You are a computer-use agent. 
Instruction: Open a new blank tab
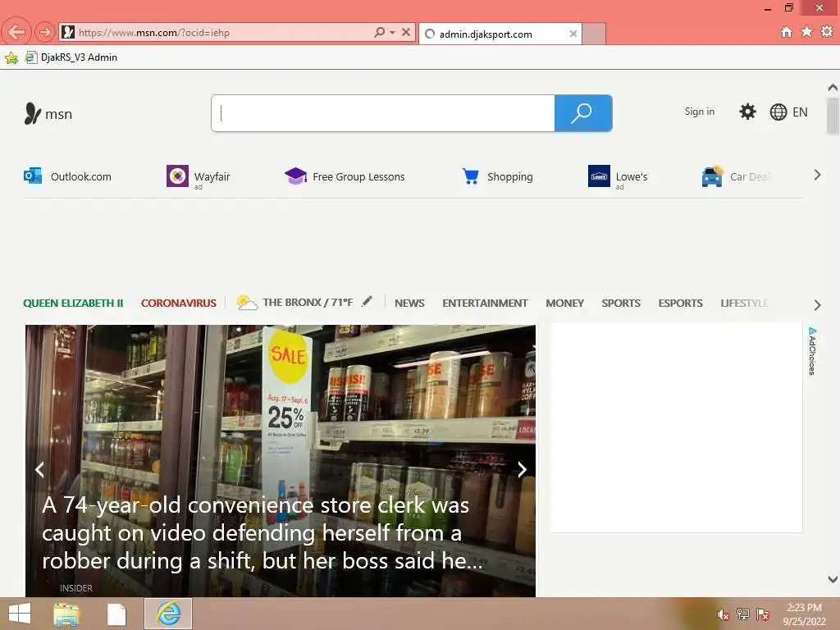(x=594, y=34)
